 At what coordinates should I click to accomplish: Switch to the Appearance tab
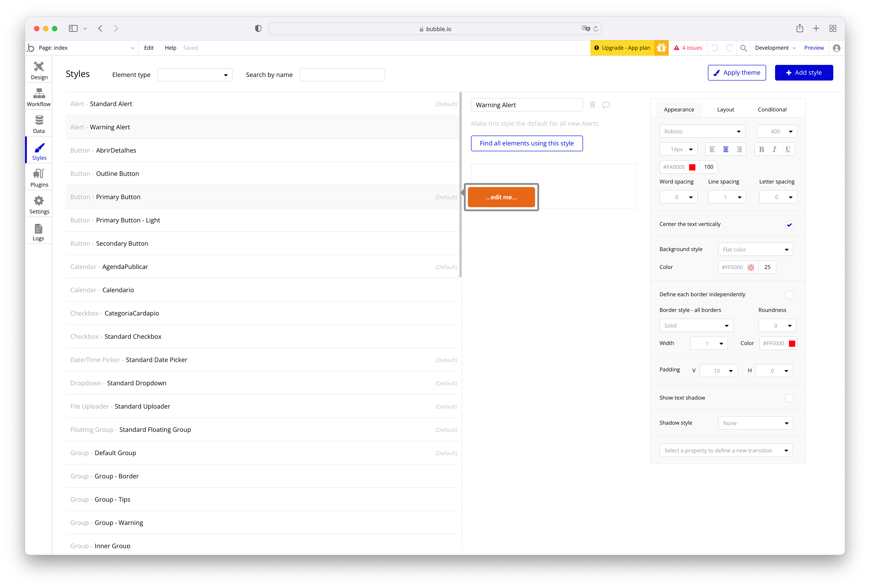tap(679, 110)
